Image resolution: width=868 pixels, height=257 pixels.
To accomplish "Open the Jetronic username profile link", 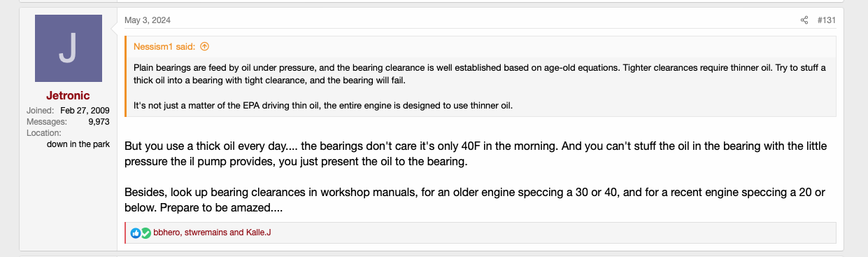I will [x=68, y=95].
